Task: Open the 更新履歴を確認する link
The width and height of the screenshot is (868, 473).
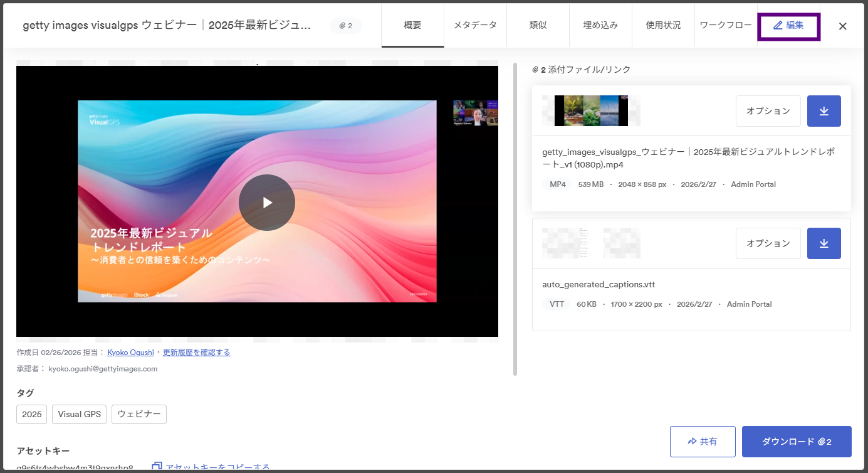Action: coord(196,353)
